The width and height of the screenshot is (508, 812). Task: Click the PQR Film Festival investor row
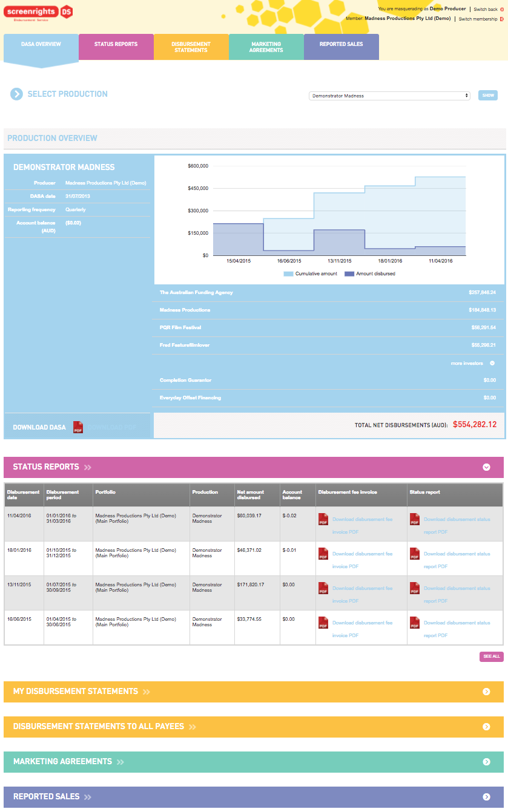[x=329, y=327]
